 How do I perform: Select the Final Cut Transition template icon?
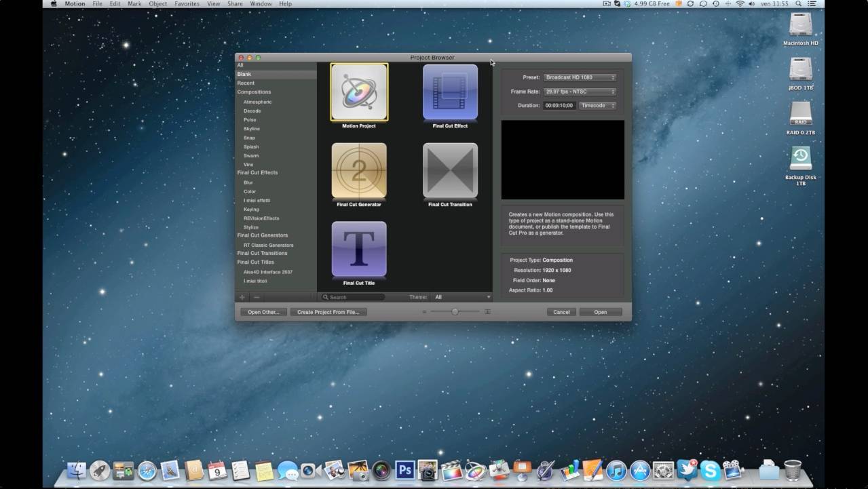(x=450, y=171)
